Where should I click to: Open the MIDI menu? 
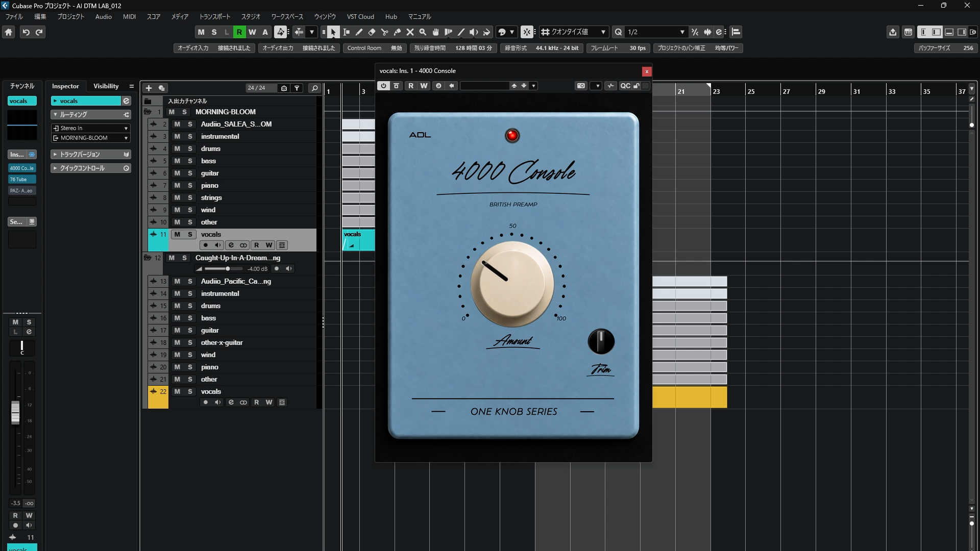tap(129, 17)
